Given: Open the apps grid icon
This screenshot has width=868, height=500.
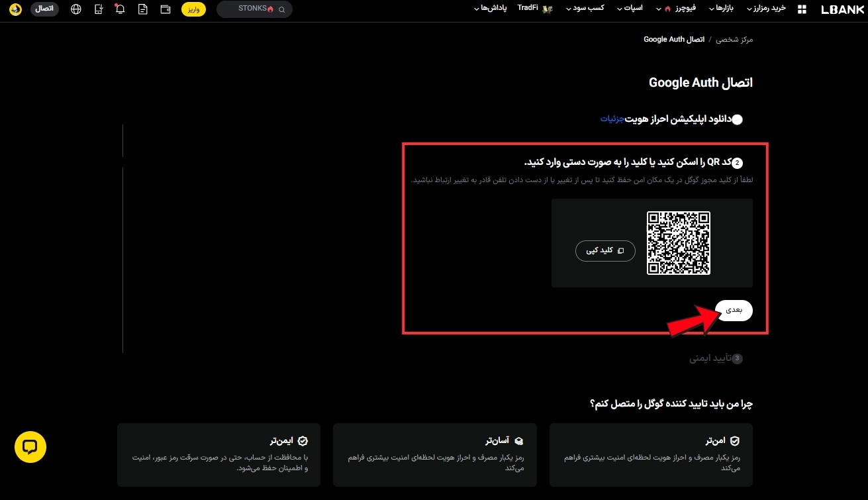Looking at the screenshot, I should pos(802,10).
